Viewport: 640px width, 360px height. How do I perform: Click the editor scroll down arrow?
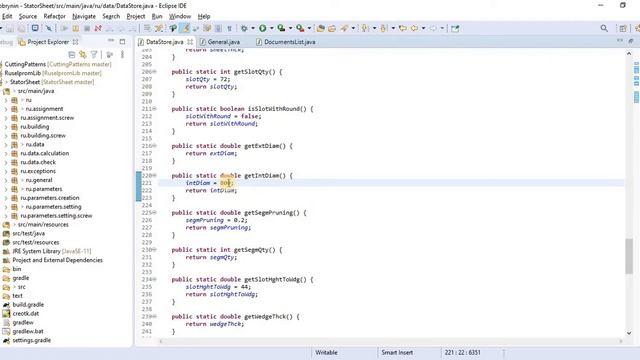pos(629,333)
